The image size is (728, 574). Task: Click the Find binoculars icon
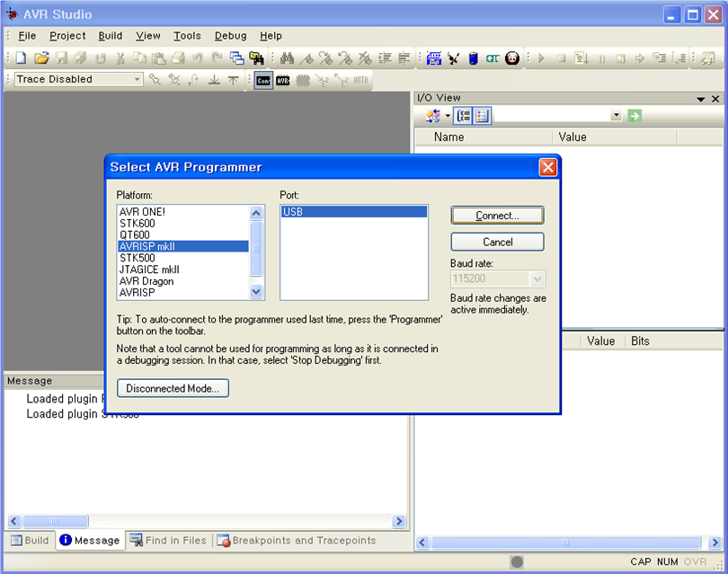click(287, 58)
